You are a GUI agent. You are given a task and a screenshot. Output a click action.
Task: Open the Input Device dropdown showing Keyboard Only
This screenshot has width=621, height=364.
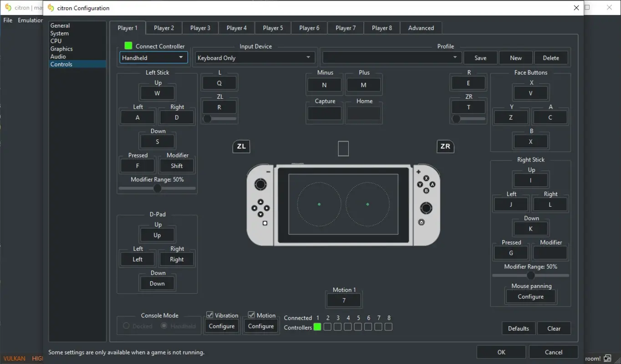pyautogui.click(x=255, y=57)
